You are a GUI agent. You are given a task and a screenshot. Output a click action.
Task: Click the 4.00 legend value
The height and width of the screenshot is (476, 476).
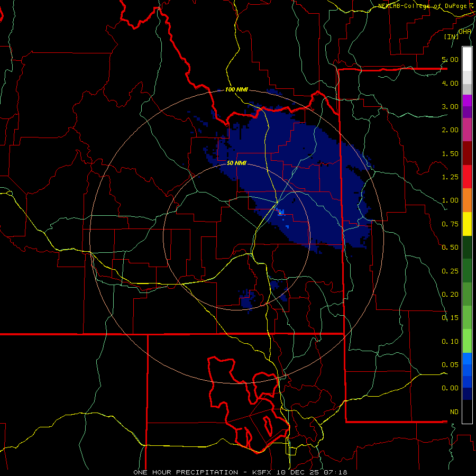450,83
